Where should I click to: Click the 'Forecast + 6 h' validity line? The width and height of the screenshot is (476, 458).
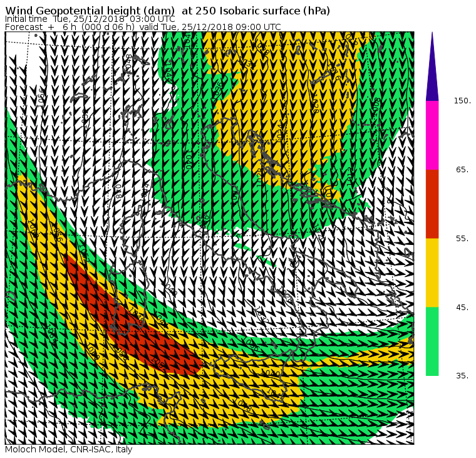click(x=143, y=27)
